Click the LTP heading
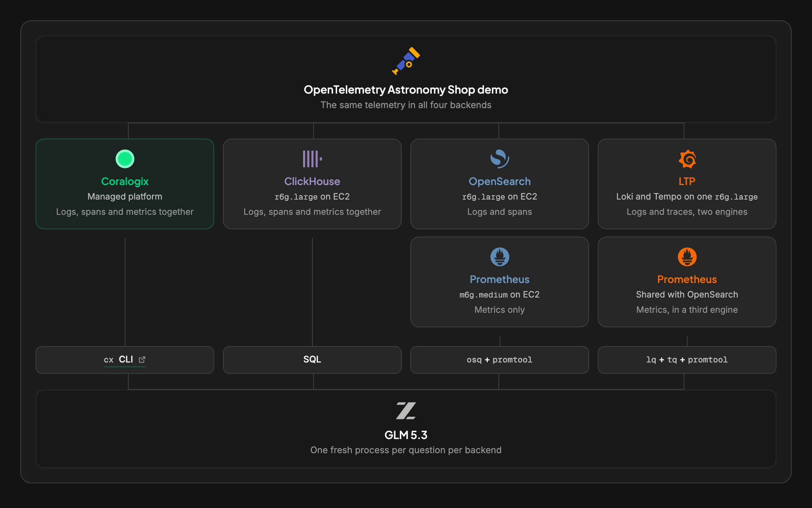 (687, 181)
